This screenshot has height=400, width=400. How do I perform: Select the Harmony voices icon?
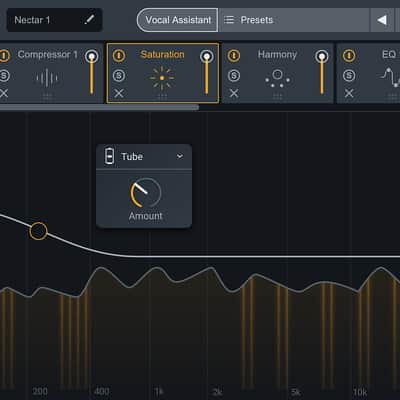pyautogui.click(x=277, y=78)
